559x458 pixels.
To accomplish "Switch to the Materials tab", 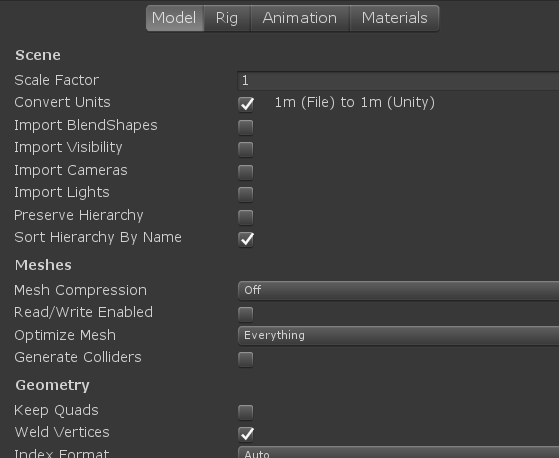I will [394, 18].
